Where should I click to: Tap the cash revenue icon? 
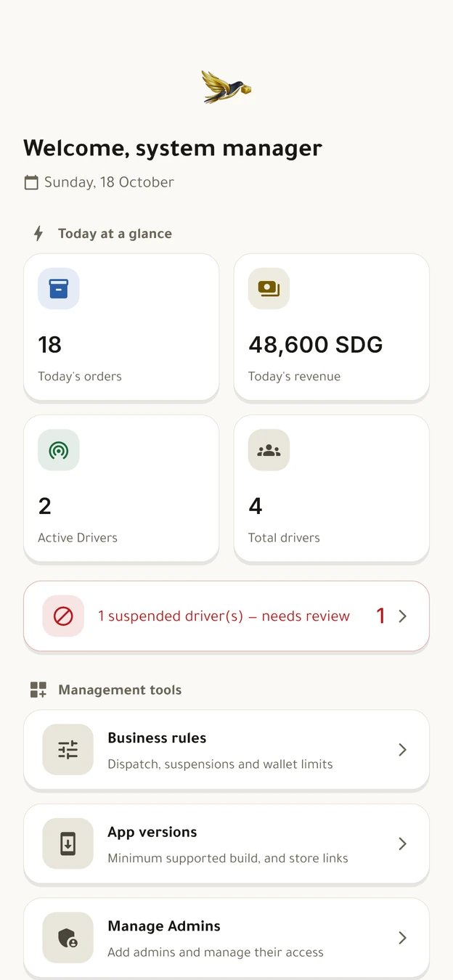click(269, 289)
